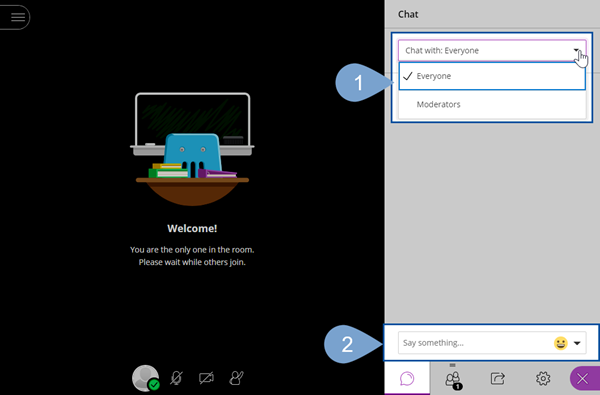Click the attendee count badge

(x=457, y=386)
